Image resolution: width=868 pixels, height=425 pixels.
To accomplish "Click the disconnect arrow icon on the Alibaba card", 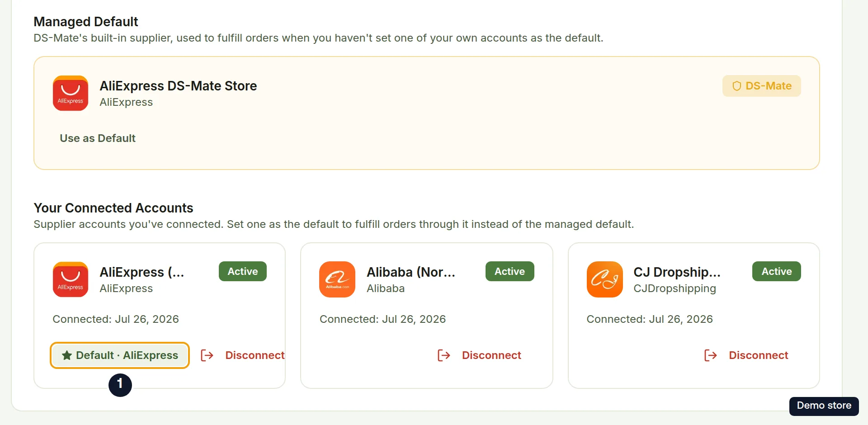I will tap(444, 355).
